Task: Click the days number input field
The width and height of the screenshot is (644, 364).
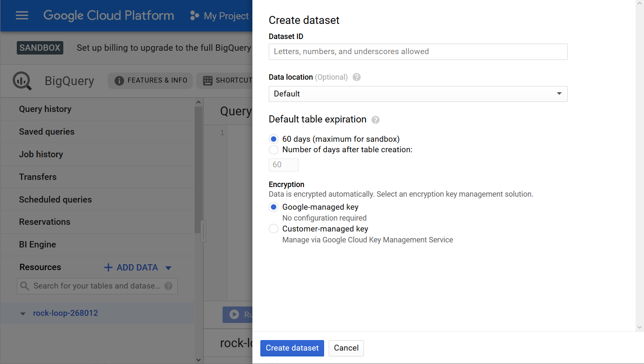Action: [x=283, y=165]
